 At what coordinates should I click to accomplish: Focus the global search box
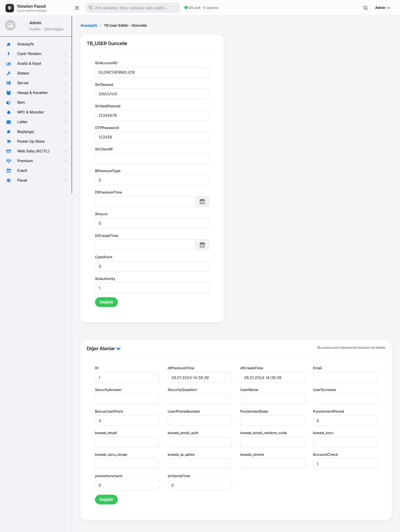133,8
